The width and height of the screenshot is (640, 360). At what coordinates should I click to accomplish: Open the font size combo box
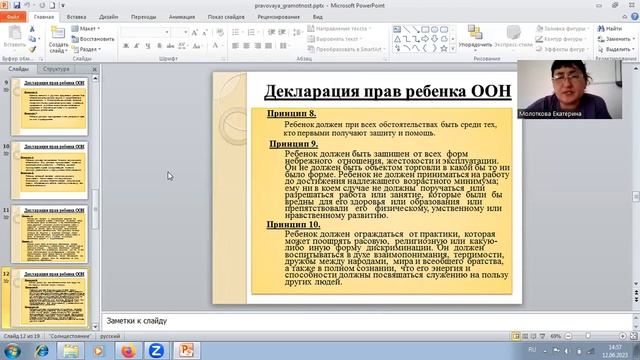click(x=180, y=32)
